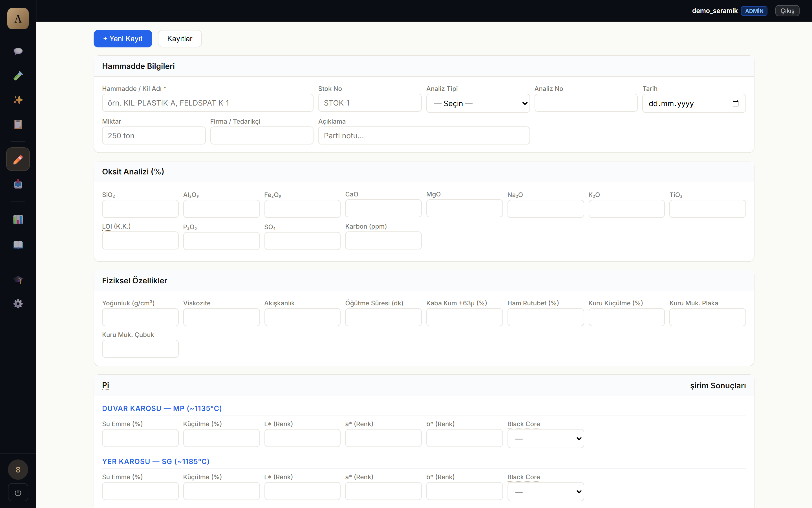Click the Tarih date field

(x=694, y=104)
